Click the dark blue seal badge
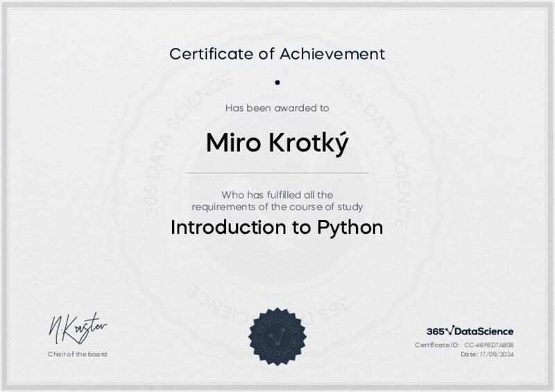 (277, 335)
